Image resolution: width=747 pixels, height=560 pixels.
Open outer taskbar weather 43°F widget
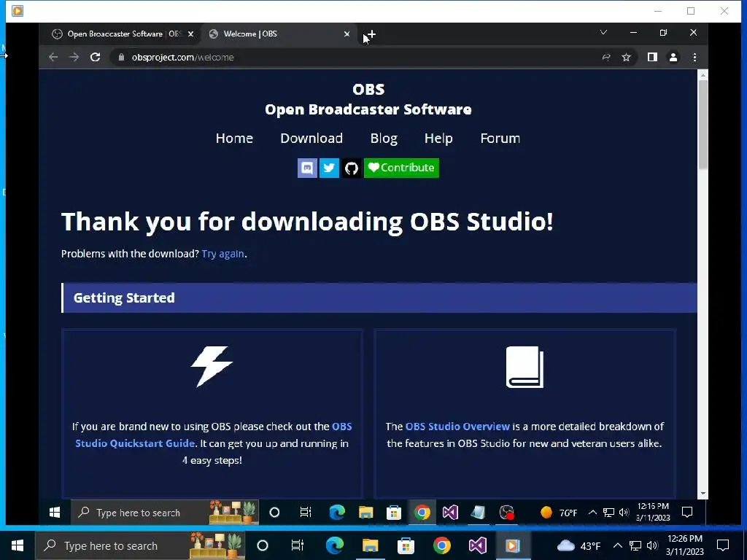(x=578, y=545)
